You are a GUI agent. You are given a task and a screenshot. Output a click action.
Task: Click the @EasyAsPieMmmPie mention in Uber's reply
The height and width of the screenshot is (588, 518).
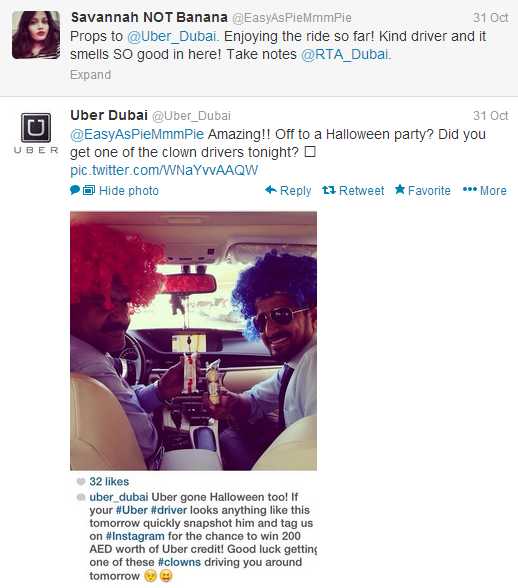coord(137,134)
